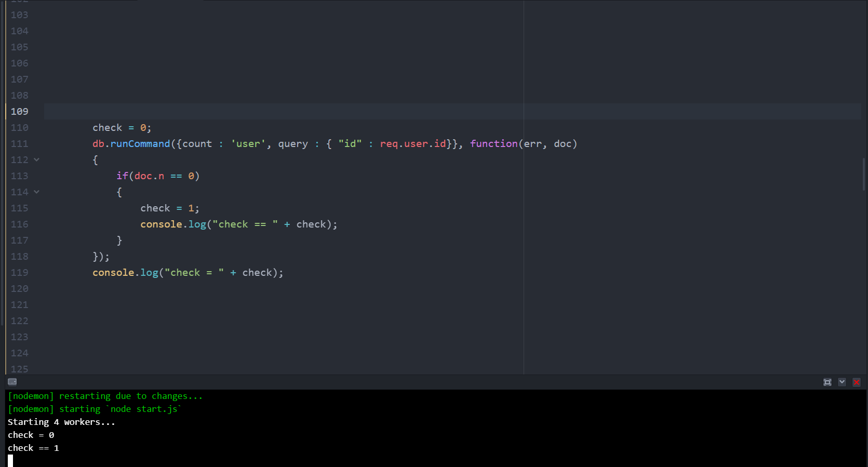Click the editor vertical scrollbar thumb
The image size is (868, 467).
coord(864,174)
